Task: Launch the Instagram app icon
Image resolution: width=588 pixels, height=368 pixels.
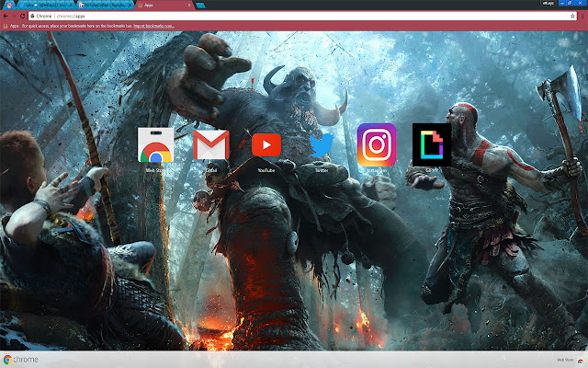Action: (377, 145)
